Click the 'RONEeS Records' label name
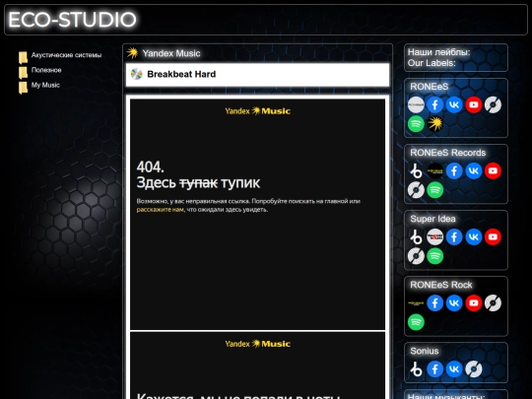The image size is (532, 399). click(448, 153)
